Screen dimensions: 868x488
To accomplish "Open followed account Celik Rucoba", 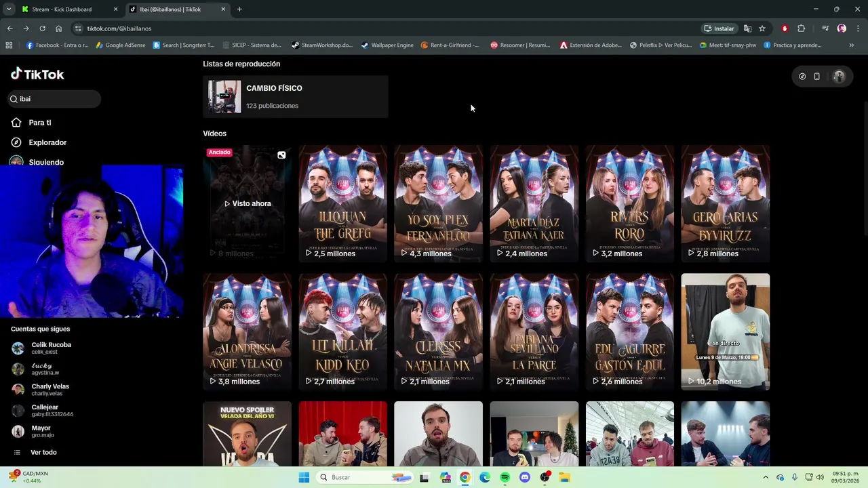I will click(41, 348).
